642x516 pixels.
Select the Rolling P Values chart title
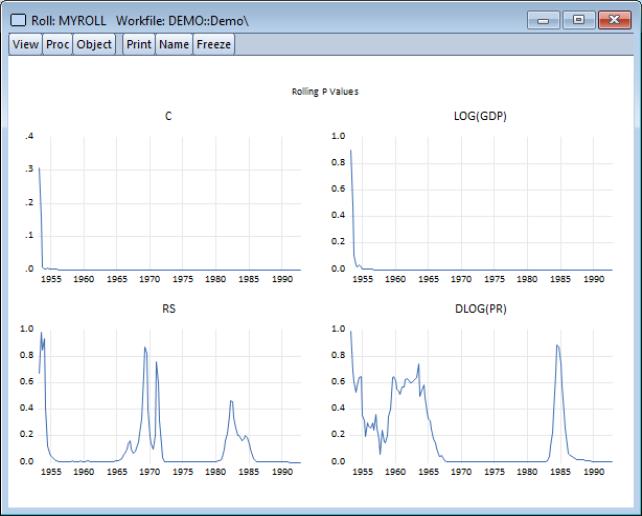coord(325,92)
